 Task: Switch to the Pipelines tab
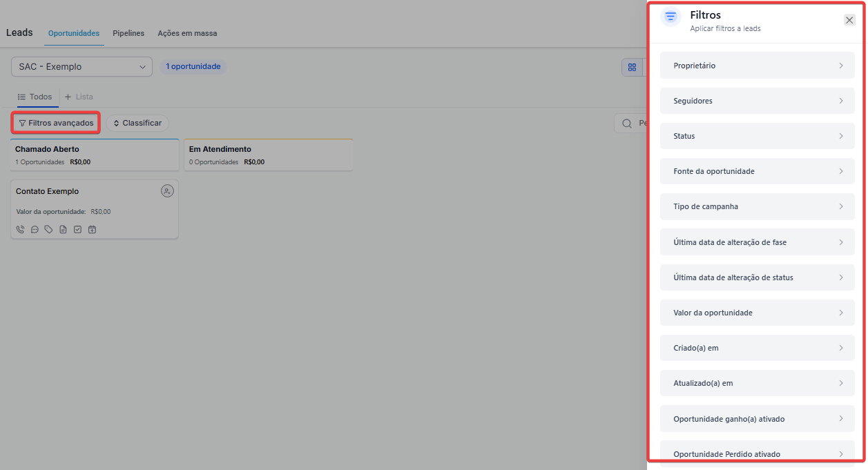(x=128, y=33)
